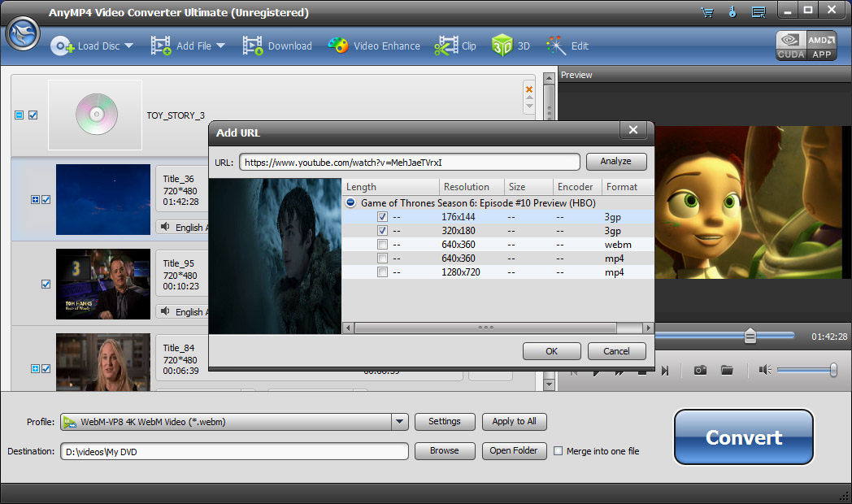The image size is (852, 504).
Task: Start conversion with the Convert button
Action: [x=743, y=437]
